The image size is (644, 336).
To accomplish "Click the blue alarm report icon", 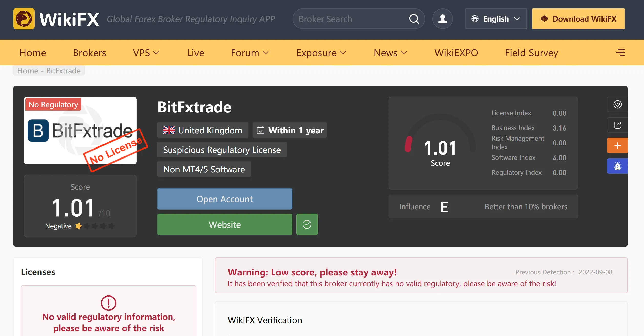I will (x=617, y=166).
